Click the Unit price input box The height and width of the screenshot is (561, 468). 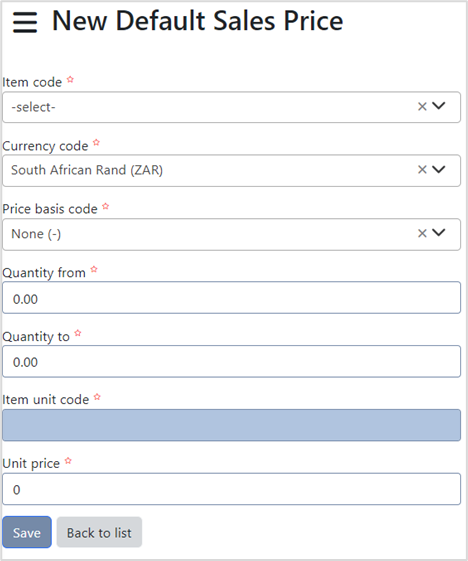pos(231,489)
